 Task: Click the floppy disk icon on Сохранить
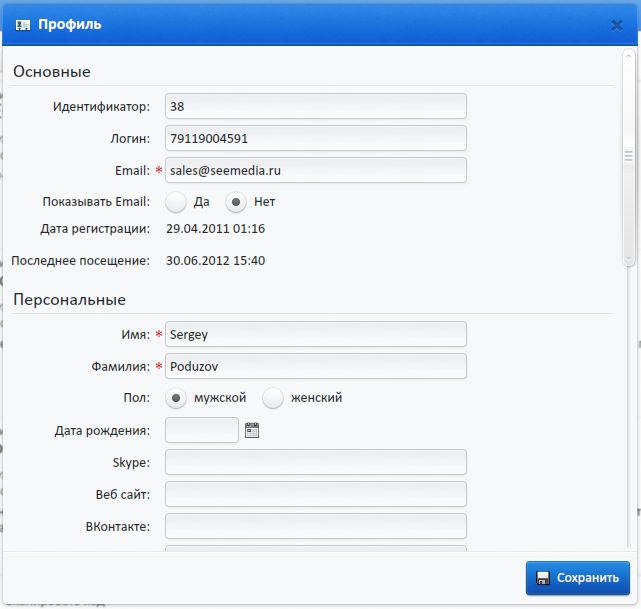[x=543, y=578]
